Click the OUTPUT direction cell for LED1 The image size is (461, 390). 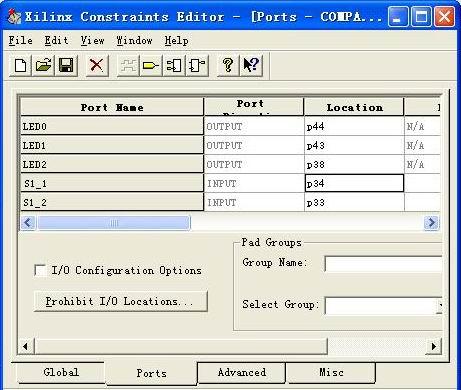tap(254, 145)
